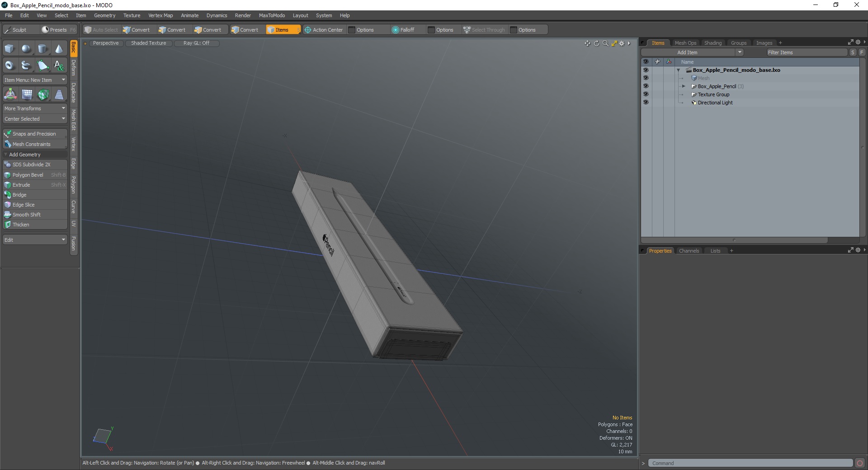Screen dimensions: 868x470
Task: Collapse the Box_Apple_Pencil_modo_base.lxo scene tree
Action: point(678,70)
